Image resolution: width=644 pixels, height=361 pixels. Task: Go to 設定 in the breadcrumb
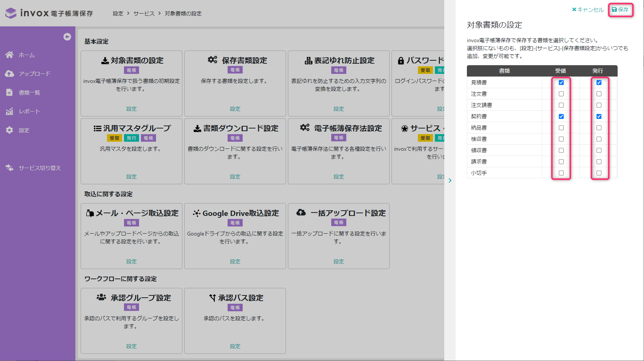pyautogui.click(x=118, y=14)
